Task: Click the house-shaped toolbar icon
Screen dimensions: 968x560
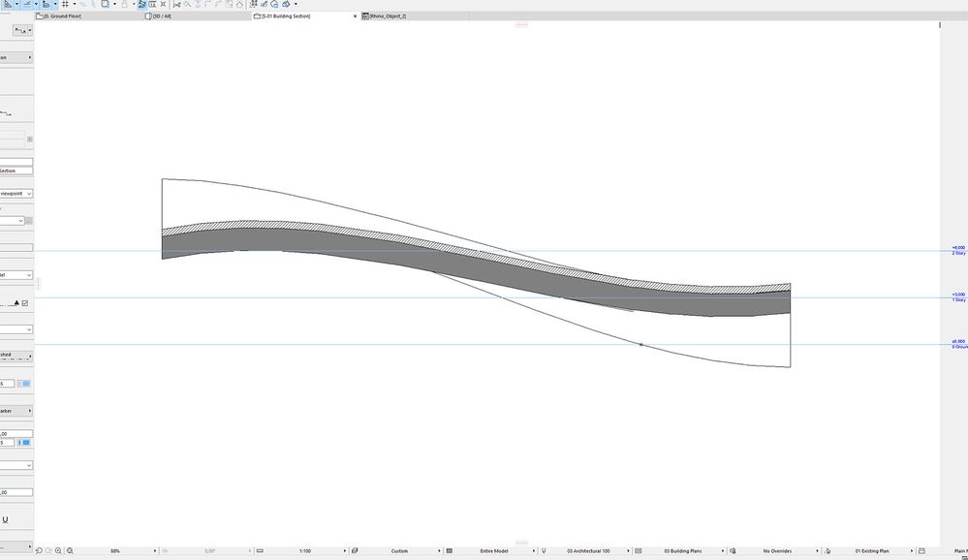Action: pyautogui.click(x=239, y=4)
